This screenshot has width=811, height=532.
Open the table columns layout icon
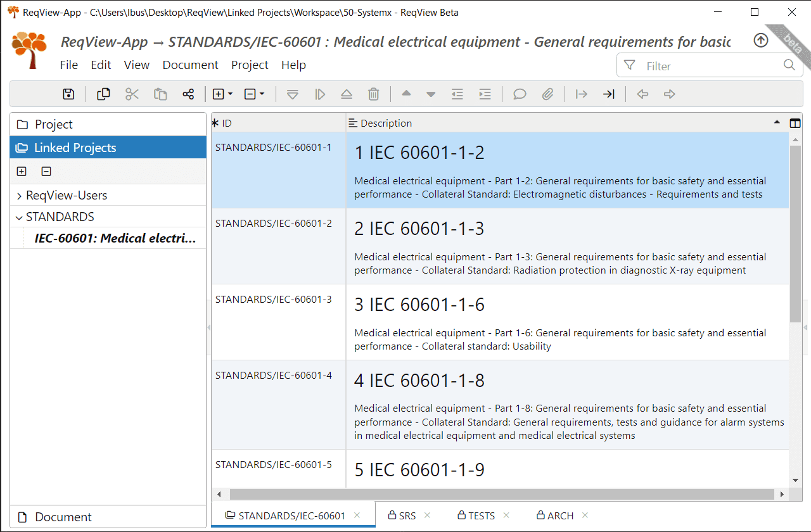(x=795, y=123)
